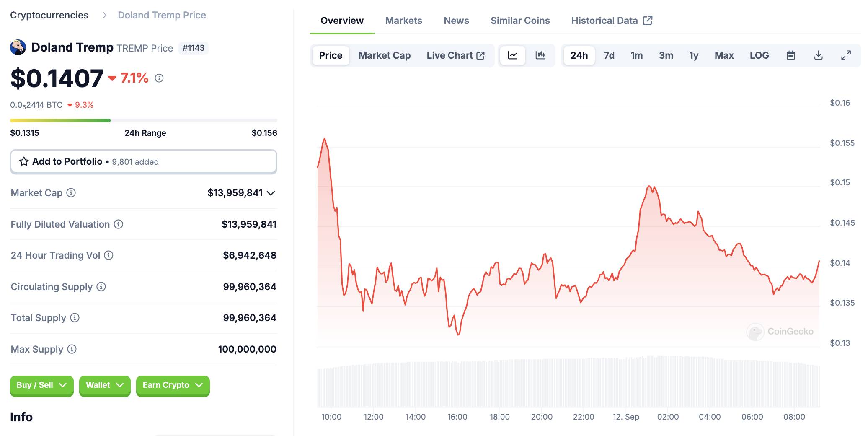Select the 1m time range
868x436 pixels.
point(637,55)
